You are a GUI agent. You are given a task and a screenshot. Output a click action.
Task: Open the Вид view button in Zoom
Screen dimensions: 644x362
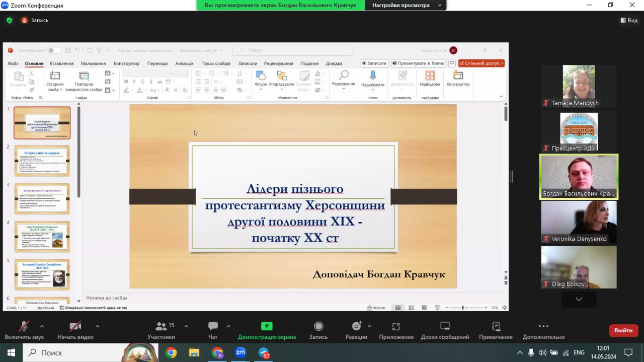pyautogui.click(x=629, y=20)
